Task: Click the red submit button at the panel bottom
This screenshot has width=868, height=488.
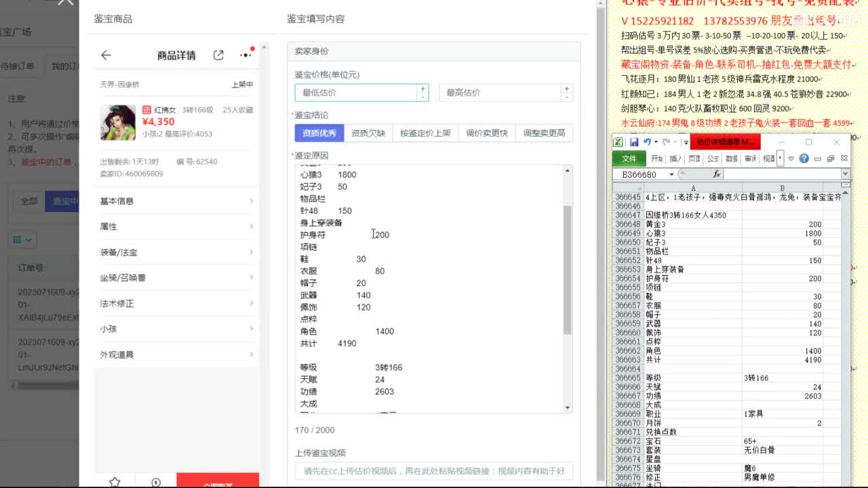Action: pyautogui.click(x=218, y=483)
